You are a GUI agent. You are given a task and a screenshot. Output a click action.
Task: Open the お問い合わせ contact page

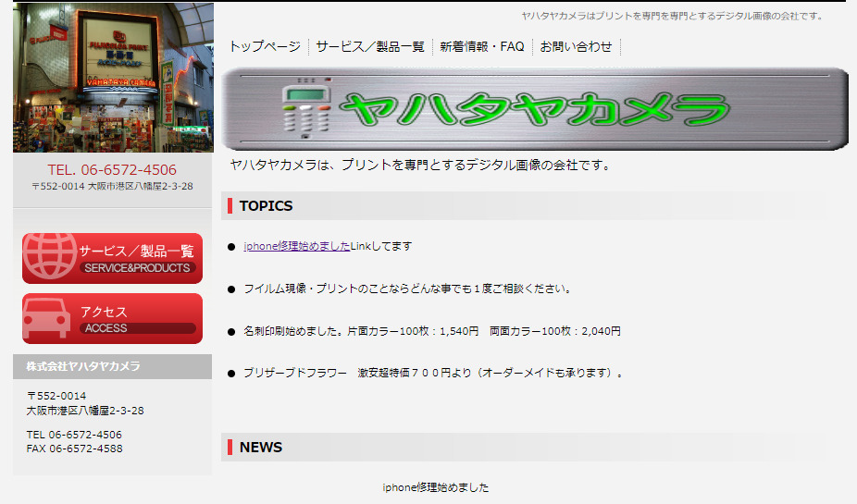click(577, 46)
